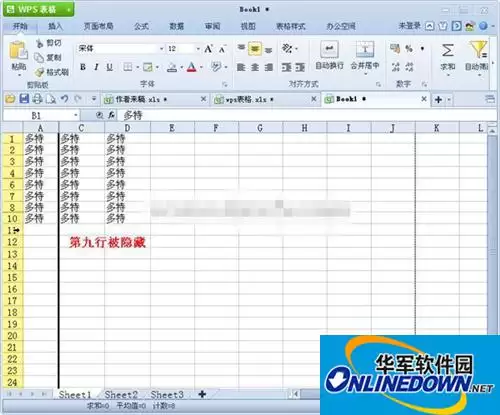
Task: Open the 插入 ribbon tab
Action: (x=55, y=26)
